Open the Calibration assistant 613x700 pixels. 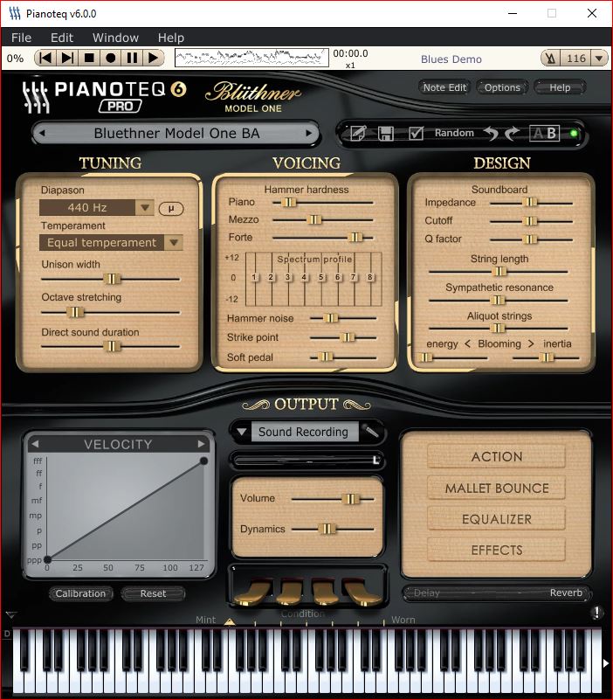click(80, 593)
